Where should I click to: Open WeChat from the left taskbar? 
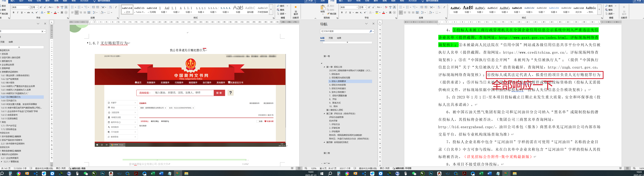(x=86, y=173)
